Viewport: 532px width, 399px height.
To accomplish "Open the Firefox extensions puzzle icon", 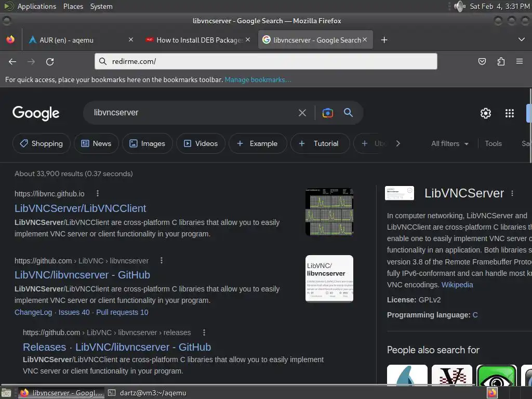I will click(501, 61).
